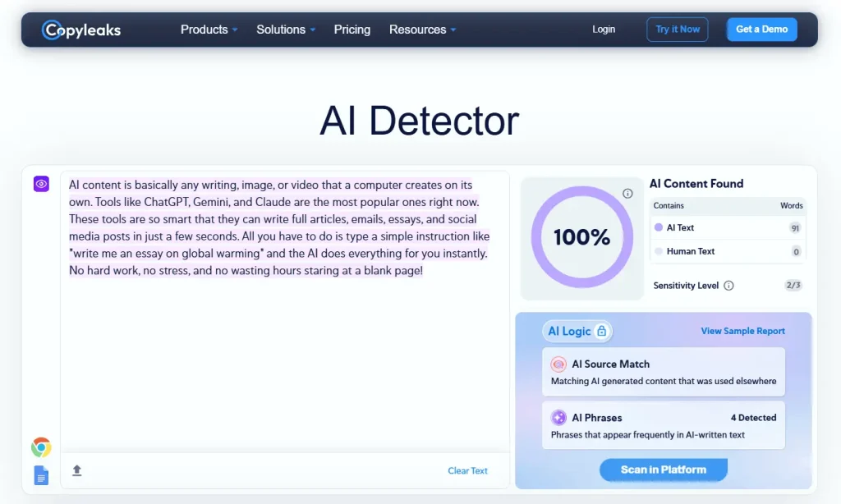Click the info icon near the 100% circle

point(627,194)
